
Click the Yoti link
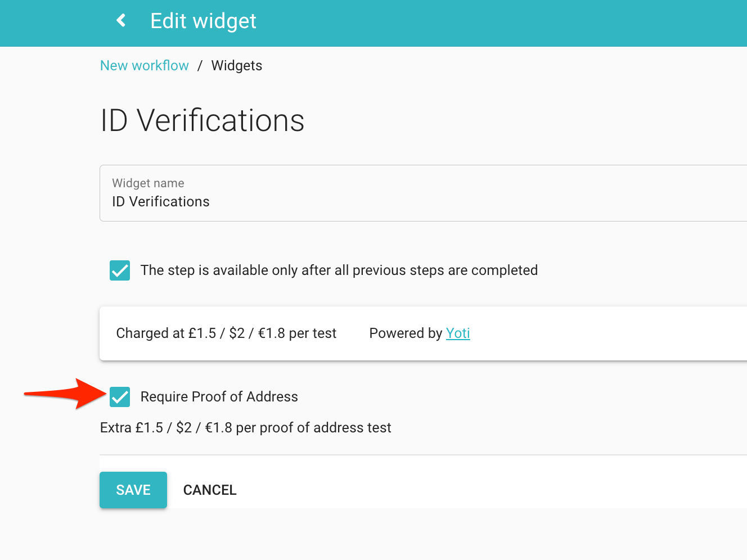point(457,333)
